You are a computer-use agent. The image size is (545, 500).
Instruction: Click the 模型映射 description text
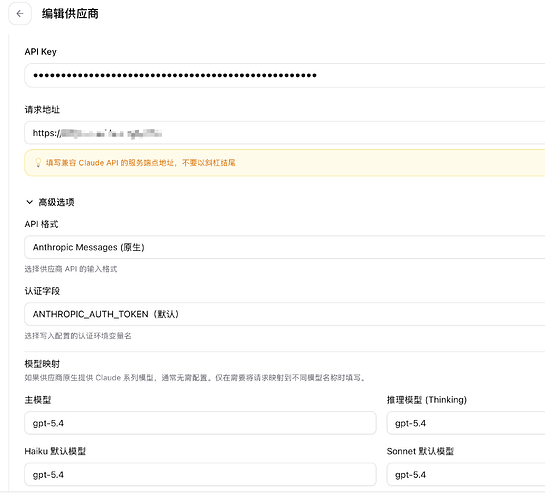point(195,378)
